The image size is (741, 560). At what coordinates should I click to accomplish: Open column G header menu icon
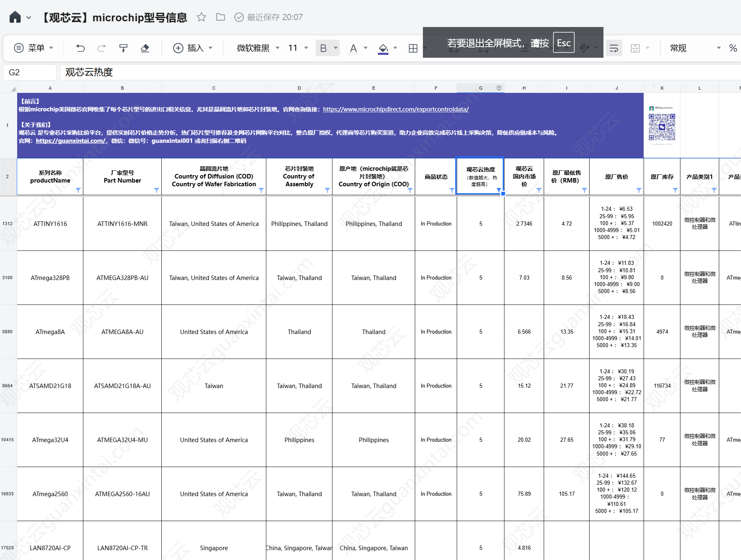click(x=499, y=88)
